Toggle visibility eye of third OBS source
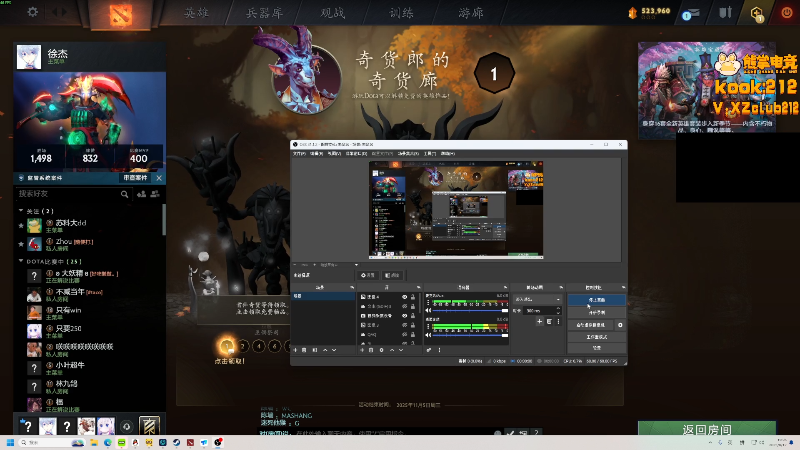800x450 pixels. coord(404,316)
